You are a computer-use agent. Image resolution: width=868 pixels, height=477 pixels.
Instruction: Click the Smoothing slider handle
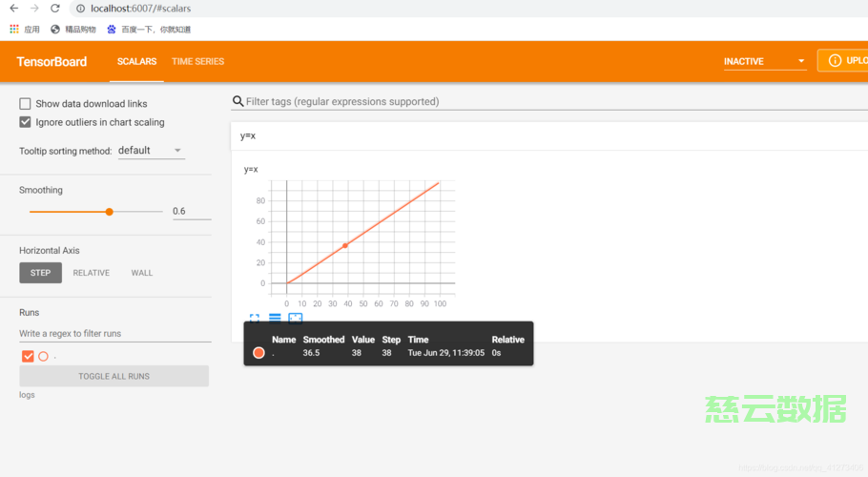(109, 212)
